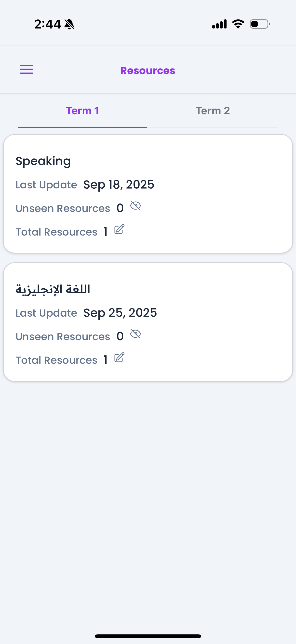296x644 pixels.
Task: Open the اللغة الإنجليزية resource title
Action: 53,290
